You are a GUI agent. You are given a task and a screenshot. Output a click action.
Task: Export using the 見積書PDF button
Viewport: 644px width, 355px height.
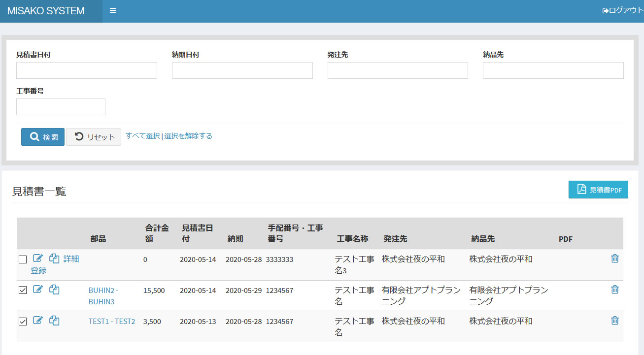598,190
